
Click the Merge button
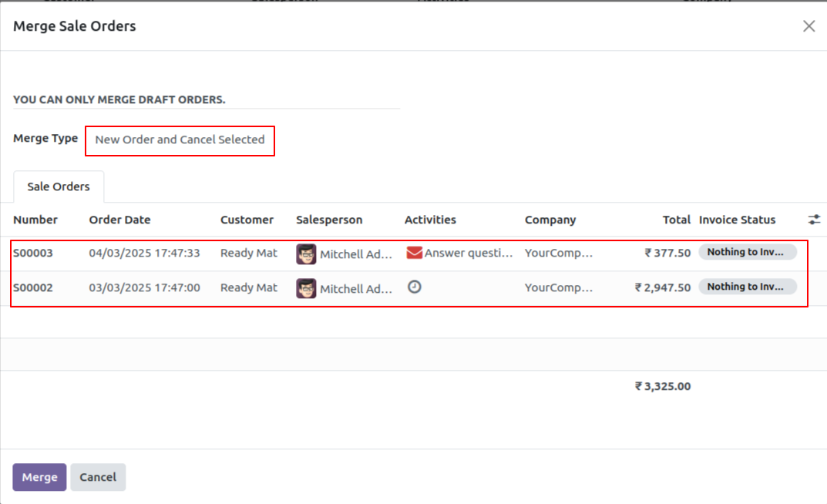pyautogui.click(x=39, y=477)
